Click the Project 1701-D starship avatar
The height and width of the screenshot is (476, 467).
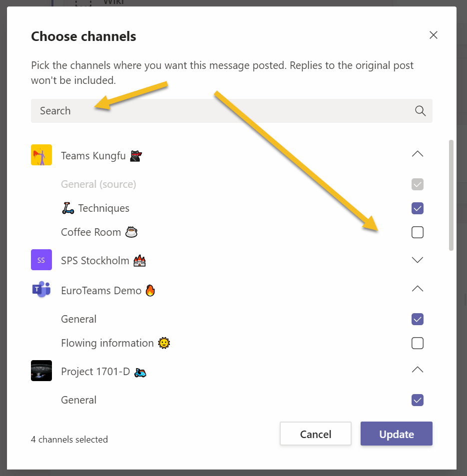click(41, 371)
